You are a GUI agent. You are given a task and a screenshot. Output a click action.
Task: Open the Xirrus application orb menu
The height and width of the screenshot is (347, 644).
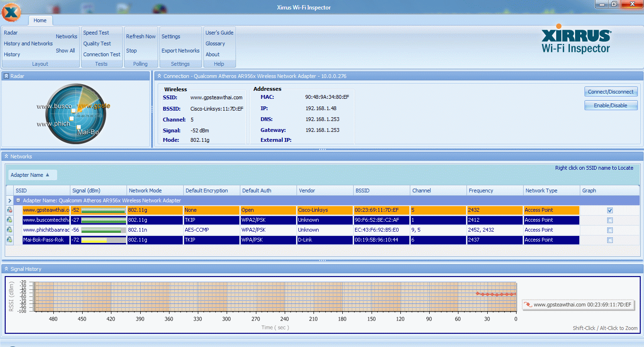click(x=11, y=12)
